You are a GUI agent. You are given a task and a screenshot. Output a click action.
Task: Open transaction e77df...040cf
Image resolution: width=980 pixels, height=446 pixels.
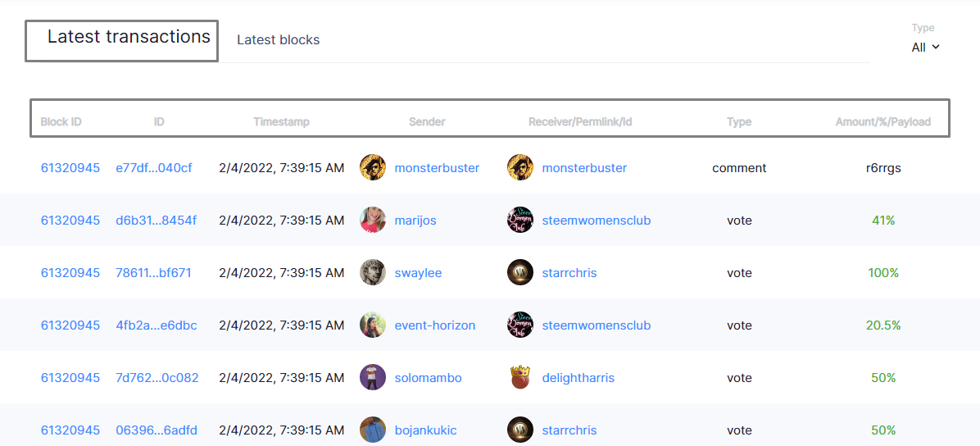coord(154,167)
